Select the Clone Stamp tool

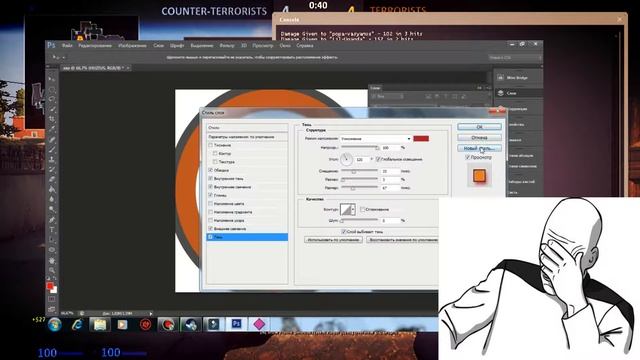coord(52,159)
